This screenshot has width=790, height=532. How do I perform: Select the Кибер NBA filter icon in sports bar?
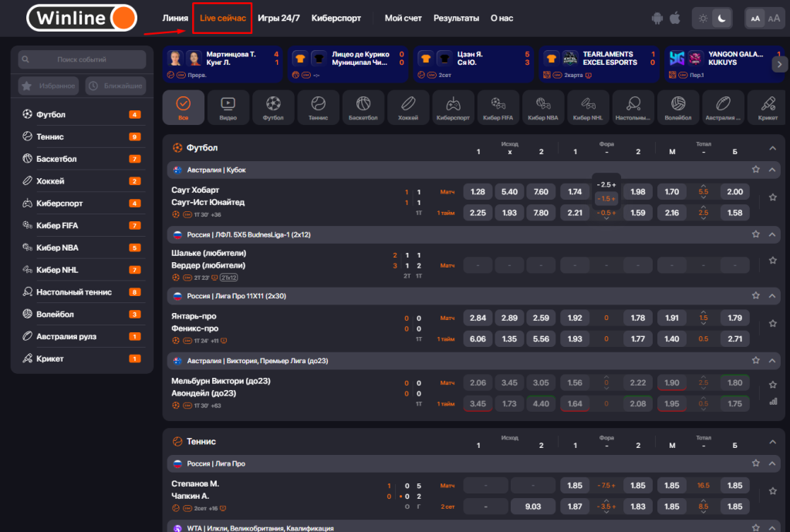pyautogui.click(x=542, y=108)
